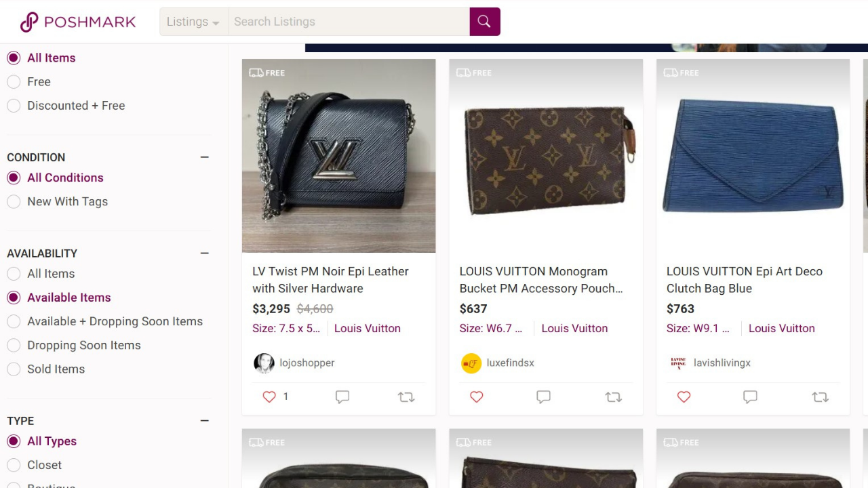
Task: Like the LV Twist PM Noir listing
Action: pyautogui.click(x=269, y=397)
